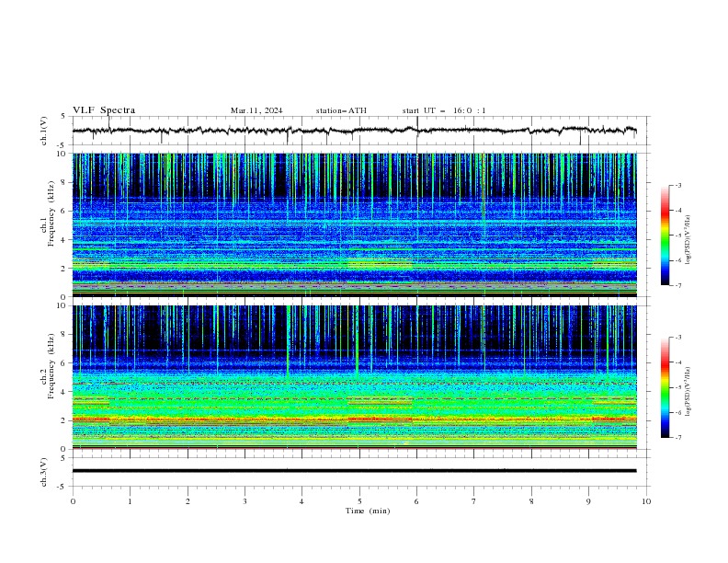Click the upper colorbar "log(PSD)(V²/Hz)" label
The width and height of the screenshot is (728, 563).
click(688, 240)
